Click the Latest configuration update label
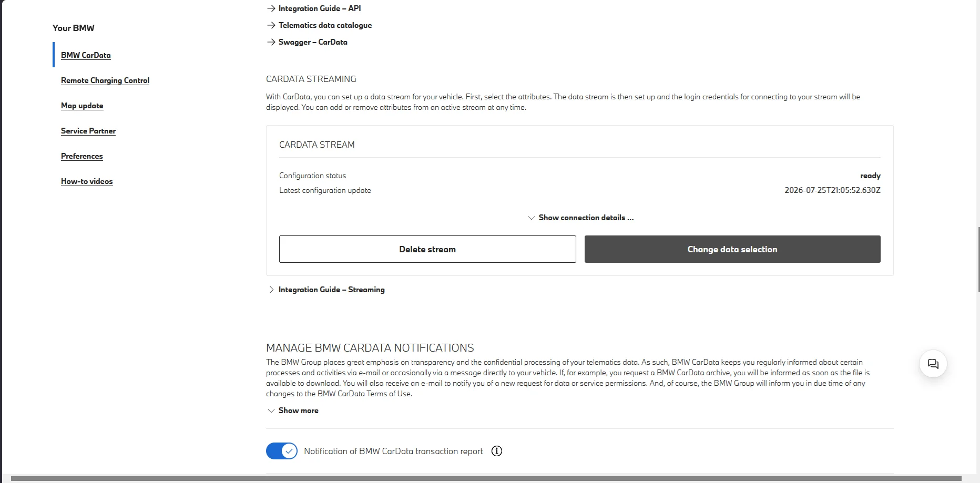The height and width of the screenshot is (483, 980). (x=325, y=190)
